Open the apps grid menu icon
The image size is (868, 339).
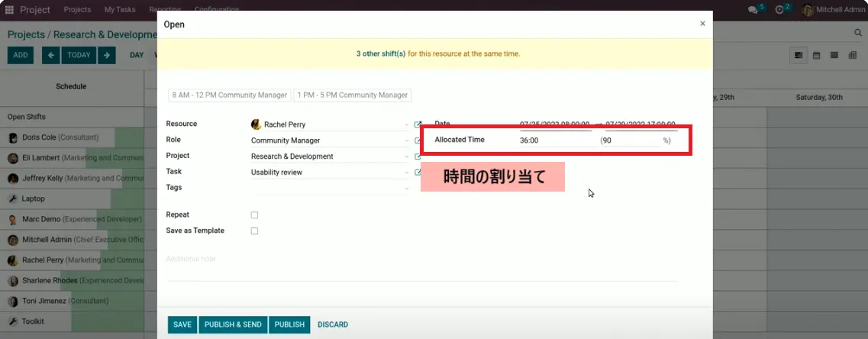coord(9,9)
